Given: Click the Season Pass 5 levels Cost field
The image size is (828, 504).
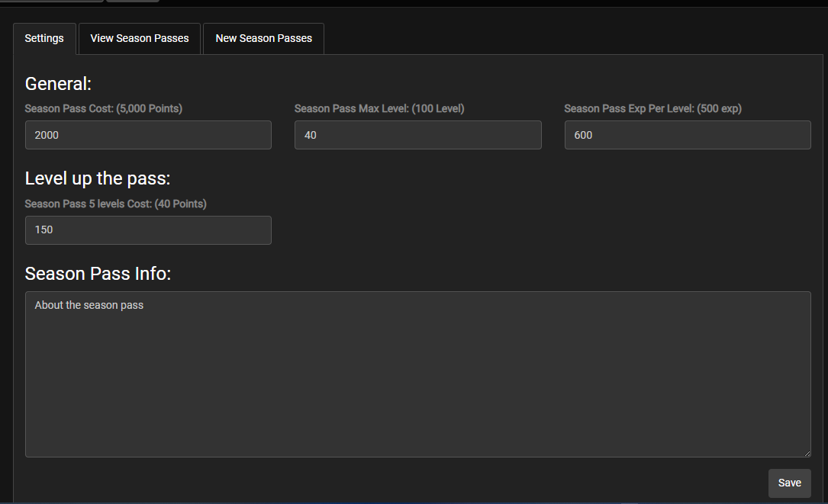Looking at the screenshot, I should click(148, 230).
